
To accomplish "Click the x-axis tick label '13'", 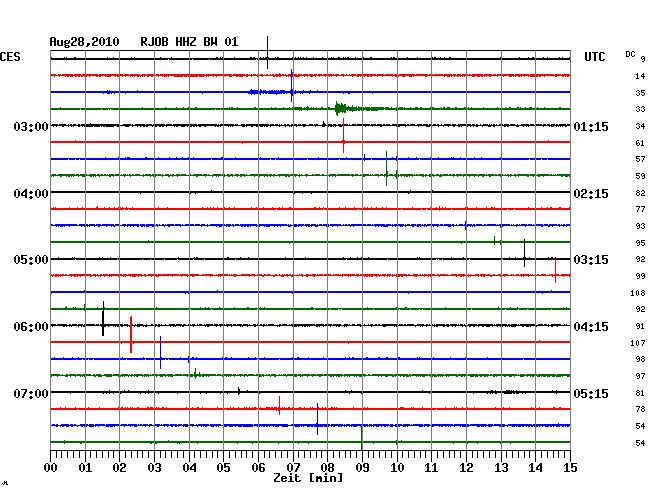I will tap(501, 468).
